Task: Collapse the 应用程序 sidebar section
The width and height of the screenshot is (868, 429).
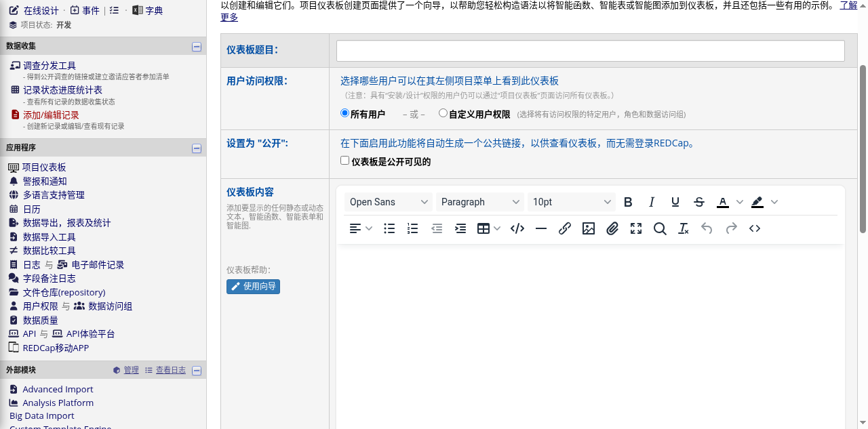Action: click(197, 148)
